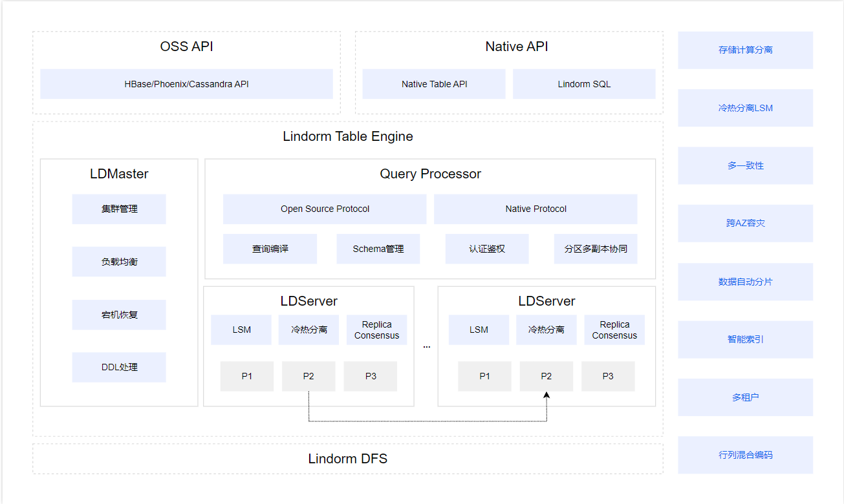
Task: Click 冷热分离 box in left LDServer
Action: (308, 330)
